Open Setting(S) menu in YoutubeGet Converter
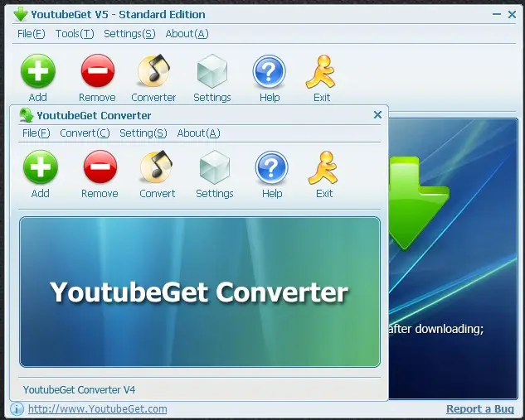 coord(143,133)
